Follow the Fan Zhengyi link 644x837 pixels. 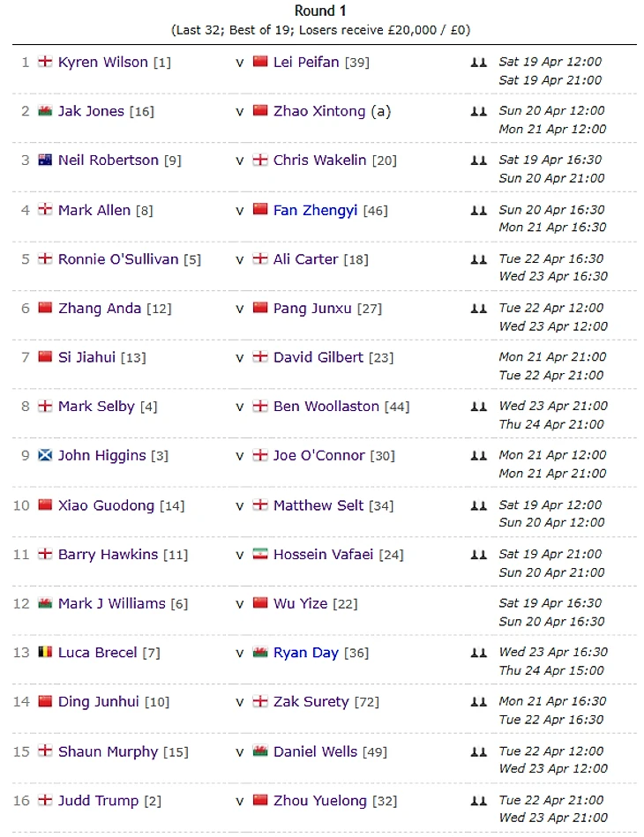click(315, 210)
